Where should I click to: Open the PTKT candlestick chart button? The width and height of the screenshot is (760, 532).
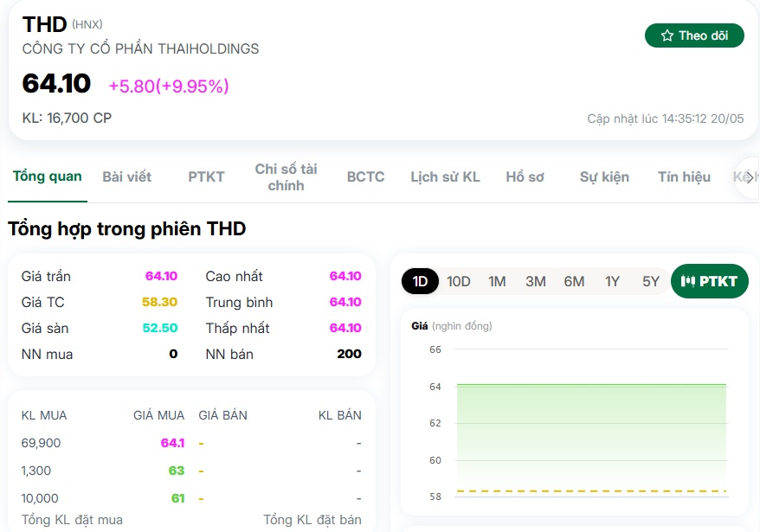pyautogui.click(x=709, y=281)
